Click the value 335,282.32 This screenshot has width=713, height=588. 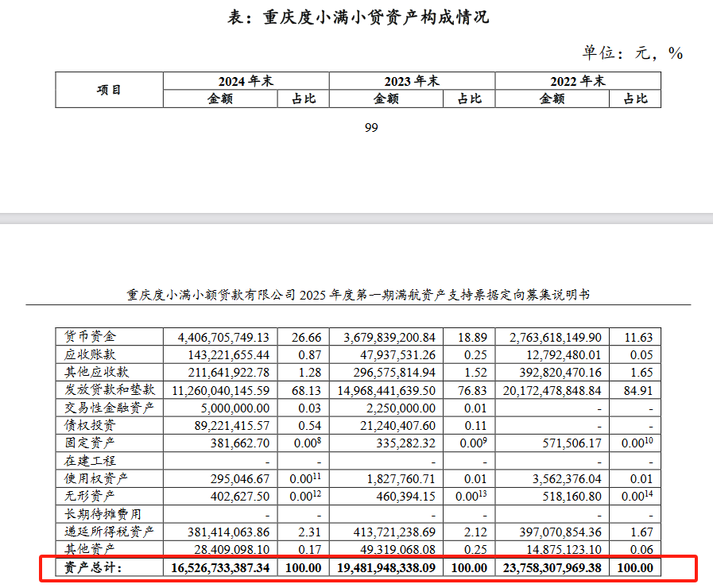pyautogui.click(x=405, y=443)
